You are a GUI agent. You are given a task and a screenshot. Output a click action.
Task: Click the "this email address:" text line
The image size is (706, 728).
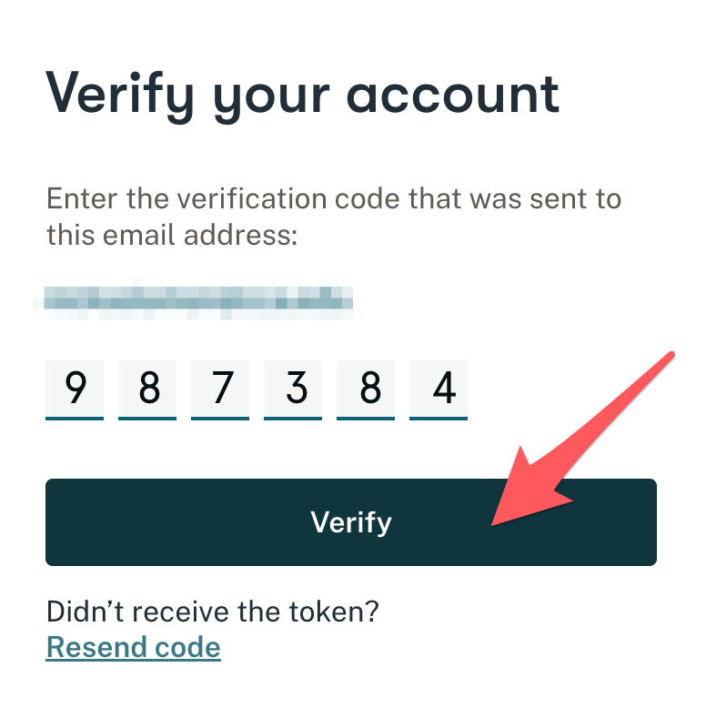(172, 235)
